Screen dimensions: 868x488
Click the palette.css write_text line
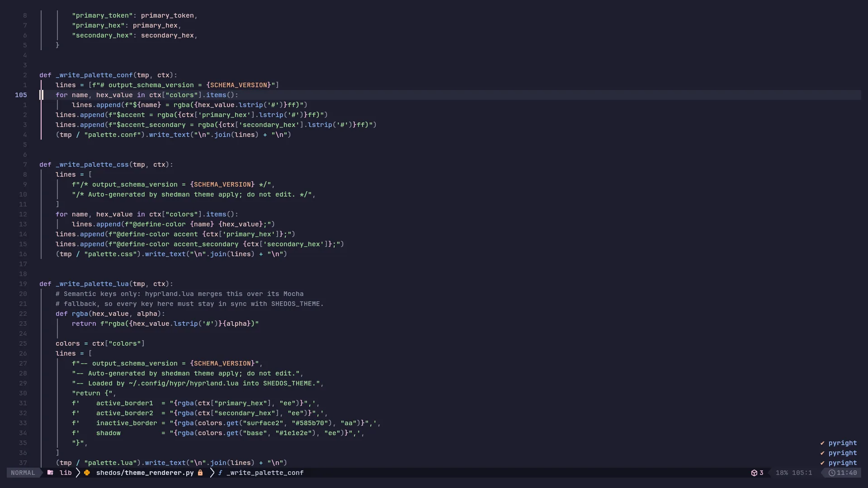coord(171,254)
